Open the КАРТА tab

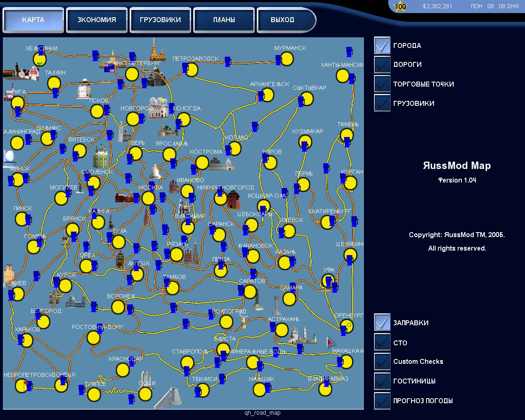coord(33,20)
